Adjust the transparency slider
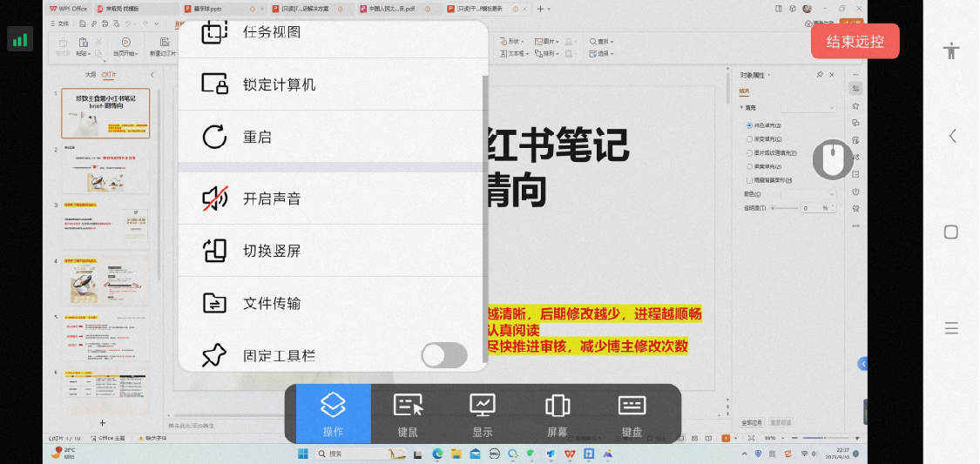Screen dimensions: 980x464 pyautogui.click(x=784, y=208)
